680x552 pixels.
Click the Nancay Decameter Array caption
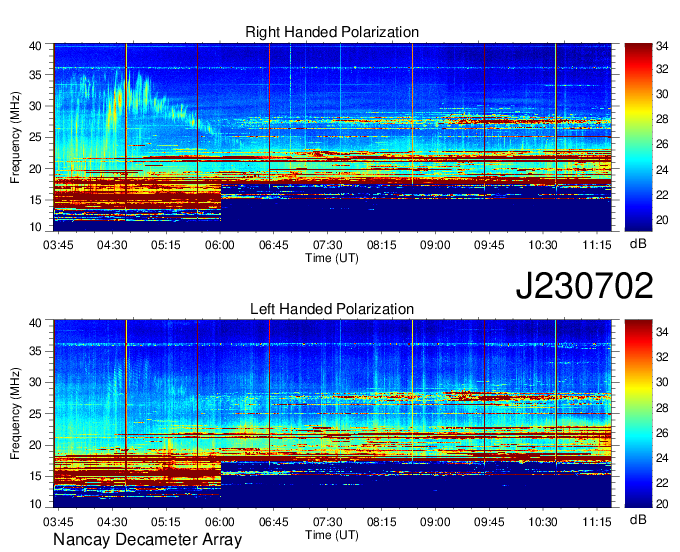click(147, 539)
